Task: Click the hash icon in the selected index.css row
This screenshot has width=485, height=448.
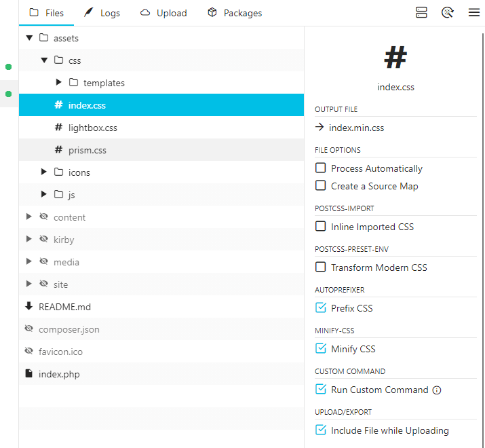Action: (x=58, y=105)
